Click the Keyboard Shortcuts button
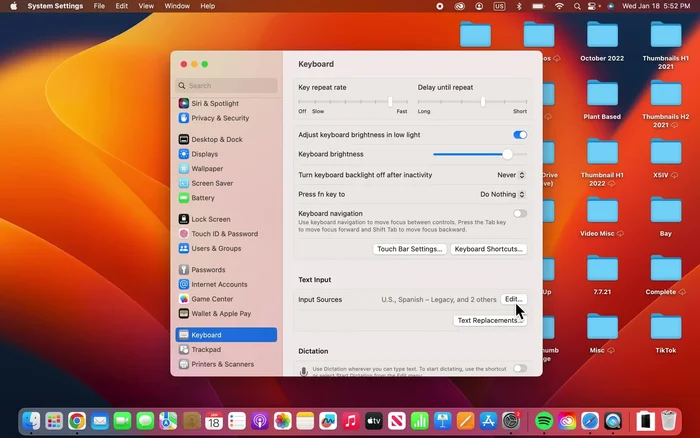This screenshot has height=438, width=700. (488, 249)
